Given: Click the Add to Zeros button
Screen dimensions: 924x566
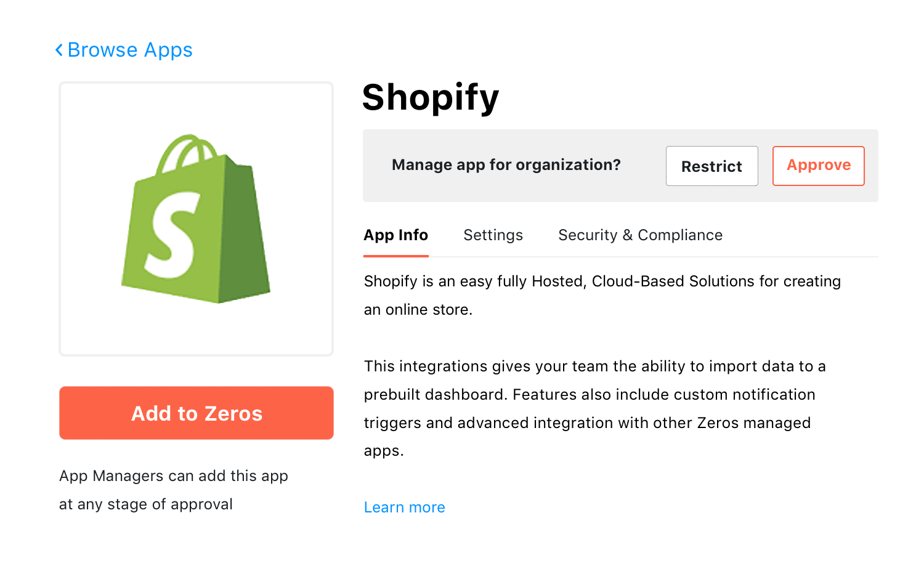Looking at the screenshot, I should [x=197, y=413].
